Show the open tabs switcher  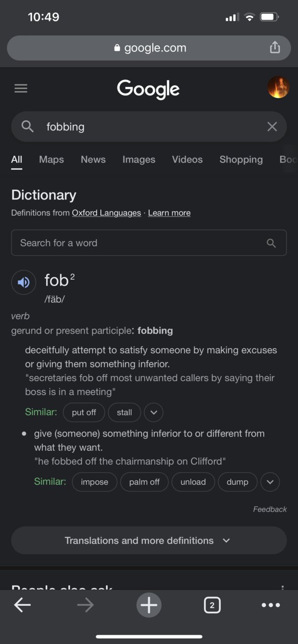click(212, 605)
